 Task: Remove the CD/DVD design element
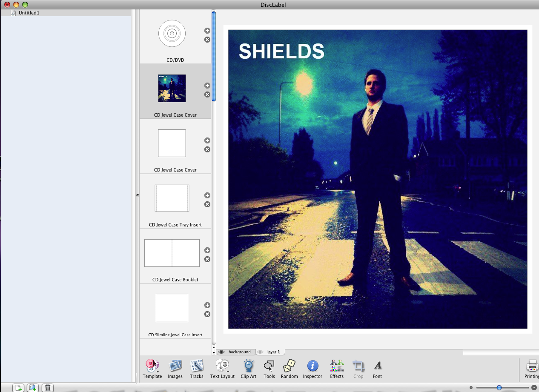pyautogui.click(x=207, y=40)
